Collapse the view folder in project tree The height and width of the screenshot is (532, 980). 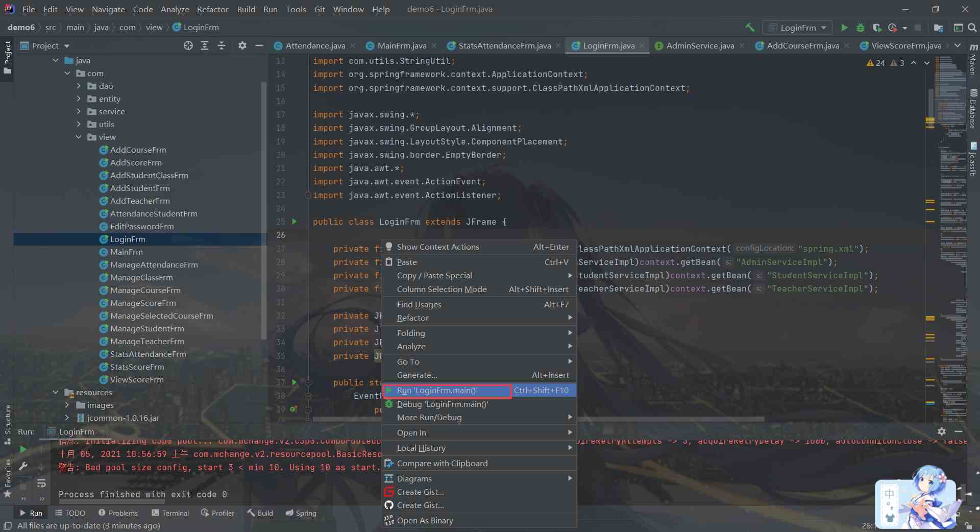click(x=79, y=137)
